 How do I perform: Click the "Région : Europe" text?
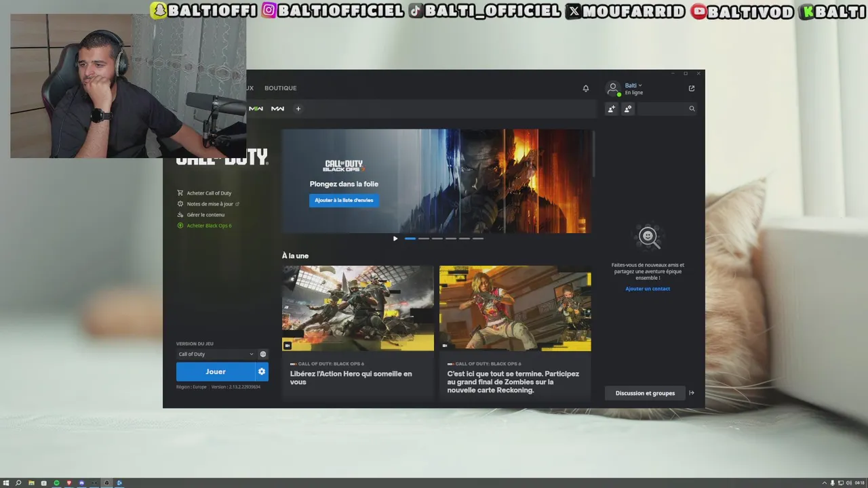[191, 387]
